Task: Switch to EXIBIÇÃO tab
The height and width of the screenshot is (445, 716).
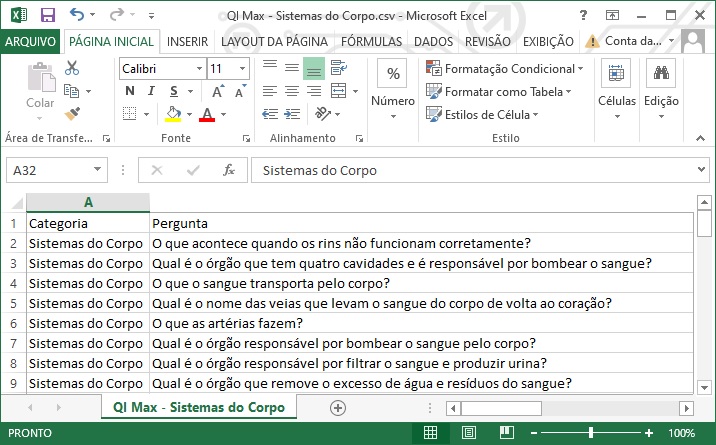Action: [x=548, y=42]
